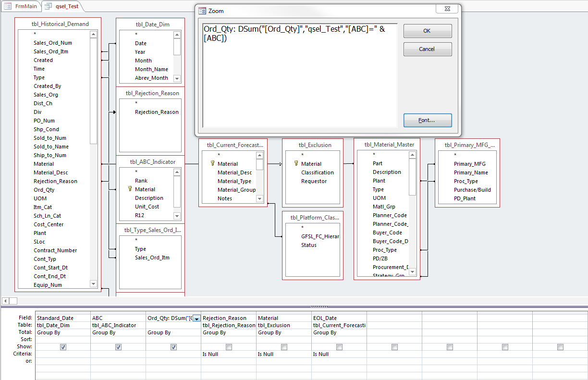Select Primary_Name in tbl_Primary_MFG
The height and width of the screenshot is (380, 588).
(471, 172)
